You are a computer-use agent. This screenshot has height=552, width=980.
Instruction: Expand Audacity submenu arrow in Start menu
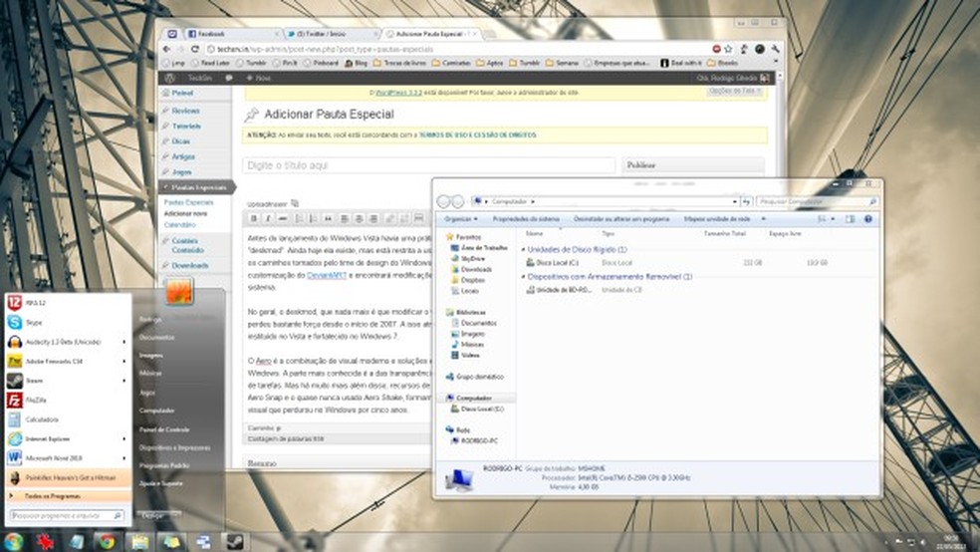click(123, 342)
